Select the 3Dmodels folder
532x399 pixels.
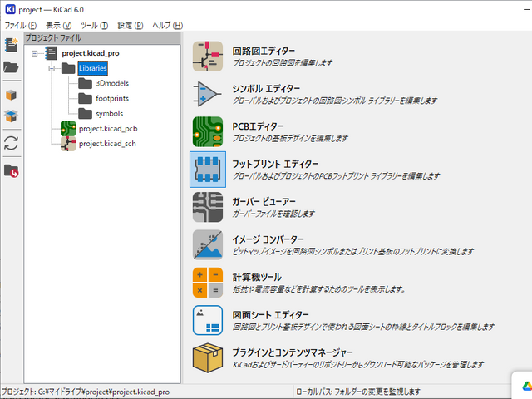click(x=112, y=83)
